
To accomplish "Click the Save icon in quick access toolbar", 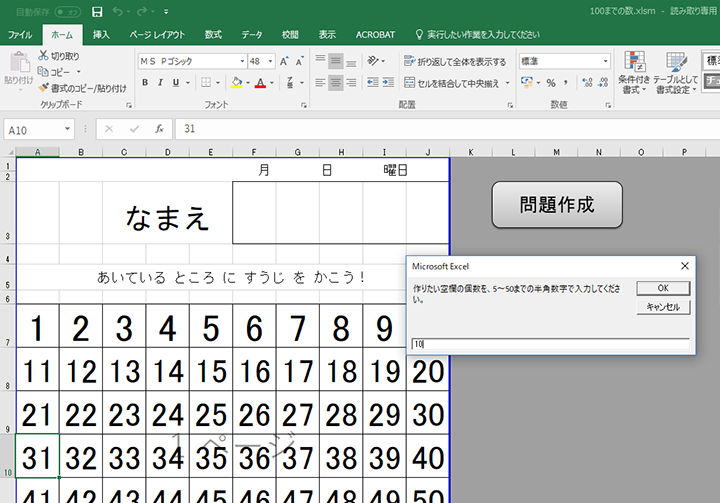I will (x=97, y=11).
